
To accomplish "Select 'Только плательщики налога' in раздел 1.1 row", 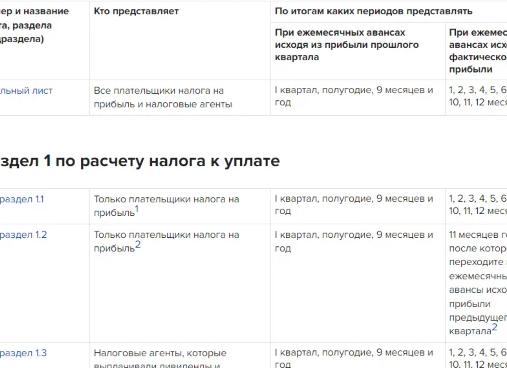I will tap(166, 206).
